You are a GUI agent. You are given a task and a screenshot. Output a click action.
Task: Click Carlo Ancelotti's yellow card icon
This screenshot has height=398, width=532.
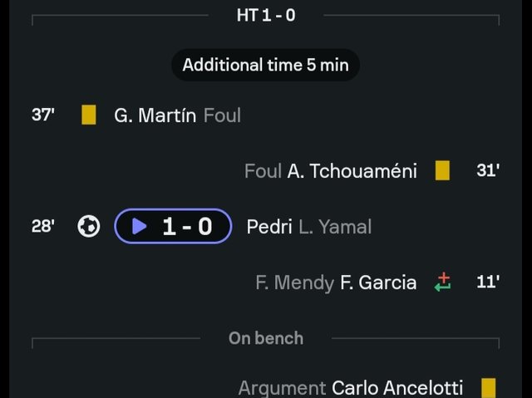click(x=488, y=388)
